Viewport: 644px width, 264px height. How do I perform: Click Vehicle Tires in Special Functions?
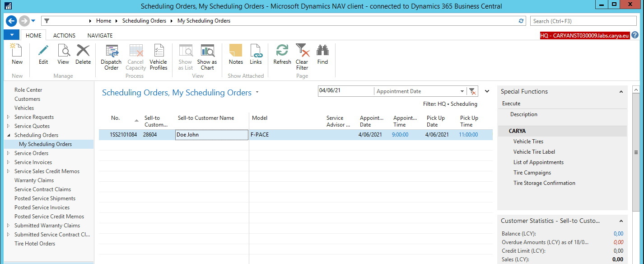click(x=528, y=141)
